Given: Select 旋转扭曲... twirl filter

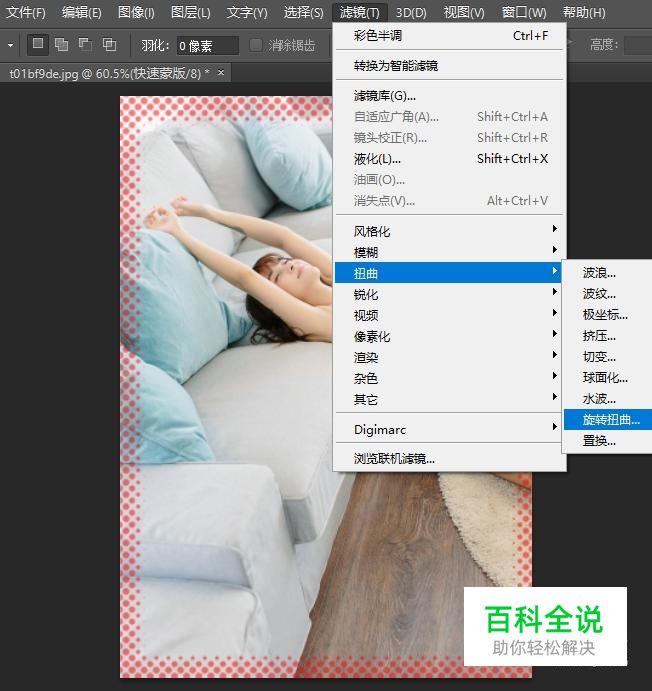Looking at the screenshot, I should click(608, 420).
